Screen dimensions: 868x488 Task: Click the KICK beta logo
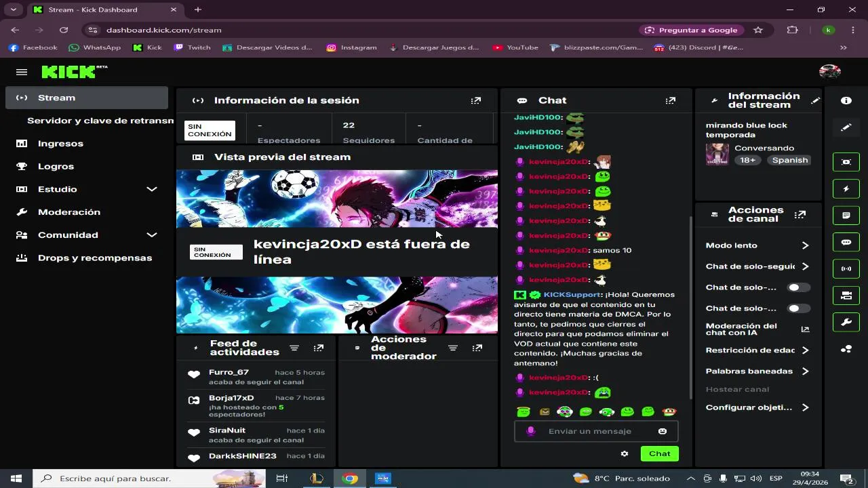pyautogui.click(x=75, y=72)
